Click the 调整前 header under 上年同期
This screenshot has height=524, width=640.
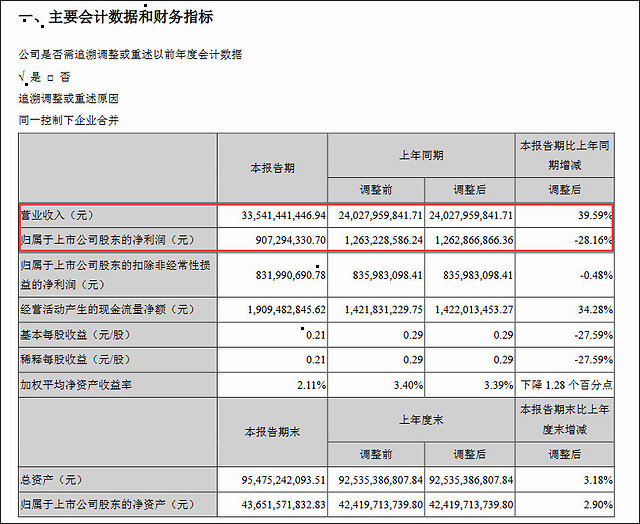click(x=376, y=190)
